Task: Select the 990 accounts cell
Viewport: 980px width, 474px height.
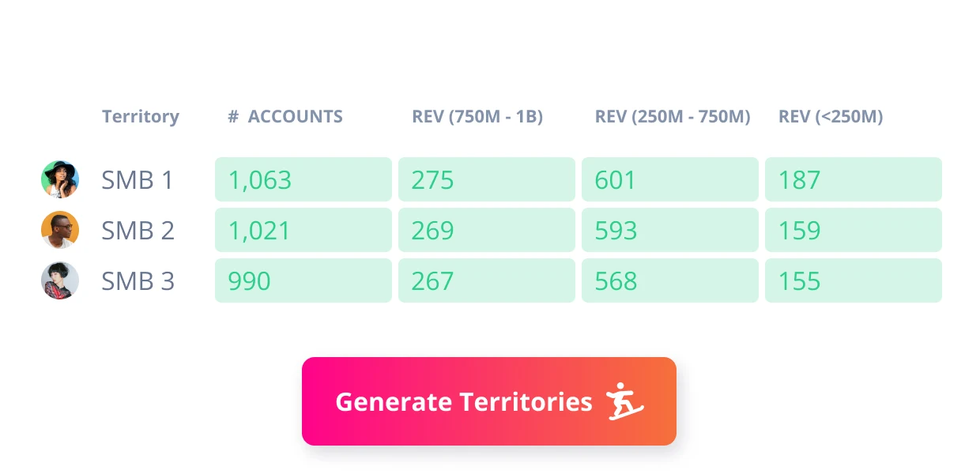Action: click(x=303, y=280)
